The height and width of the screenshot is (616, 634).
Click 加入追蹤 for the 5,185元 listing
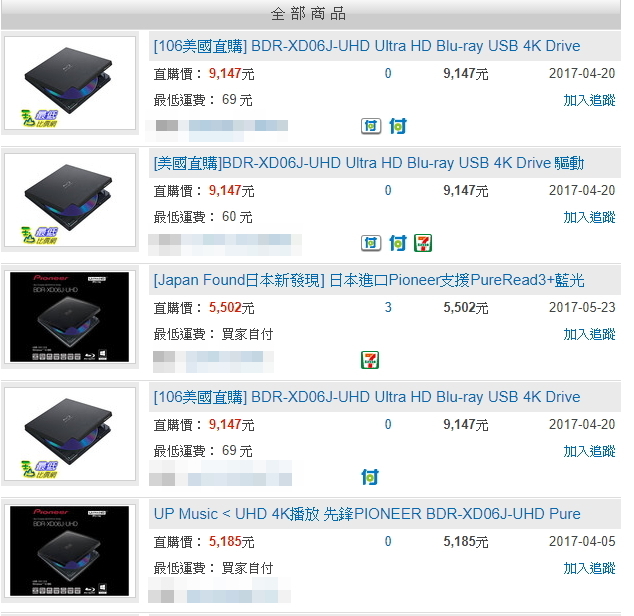pos(589,568)
